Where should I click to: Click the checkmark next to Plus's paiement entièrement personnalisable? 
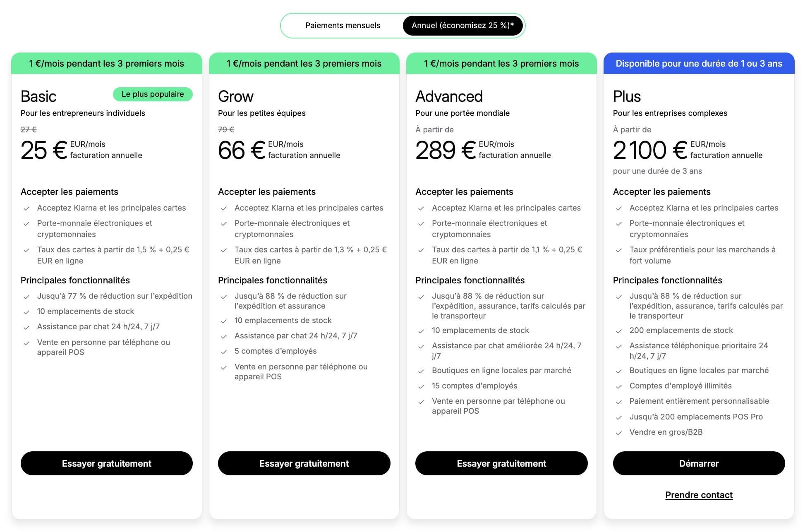pyautogui.click(x=619, y=401)
